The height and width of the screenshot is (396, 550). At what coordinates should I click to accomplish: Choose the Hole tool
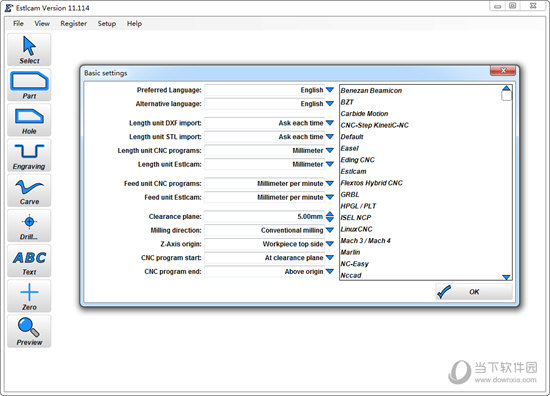pyautogui.click(x=29, y=120)
